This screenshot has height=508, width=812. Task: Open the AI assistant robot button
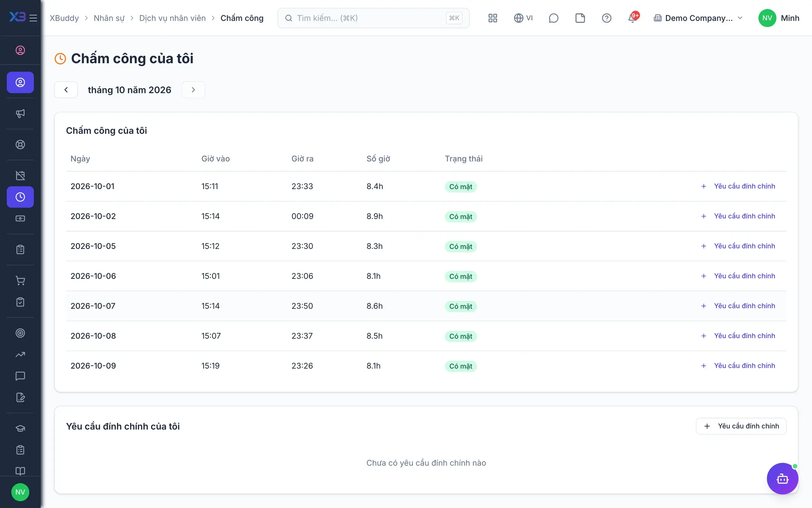[782, 478]
